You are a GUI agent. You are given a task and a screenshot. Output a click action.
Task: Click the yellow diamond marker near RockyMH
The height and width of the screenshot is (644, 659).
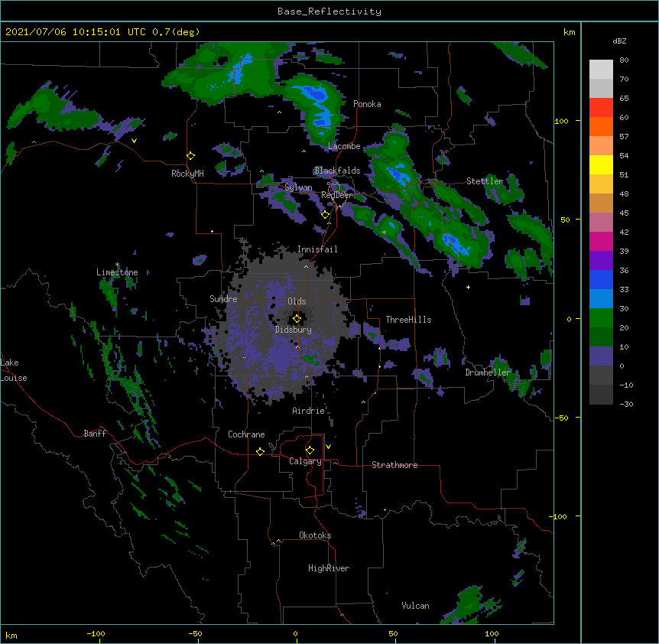190,156
